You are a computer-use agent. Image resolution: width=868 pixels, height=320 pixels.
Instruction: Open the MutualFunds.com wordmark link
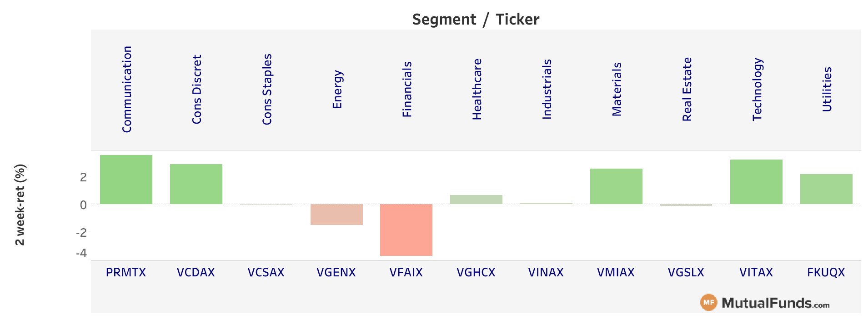(x=776, y=303)
